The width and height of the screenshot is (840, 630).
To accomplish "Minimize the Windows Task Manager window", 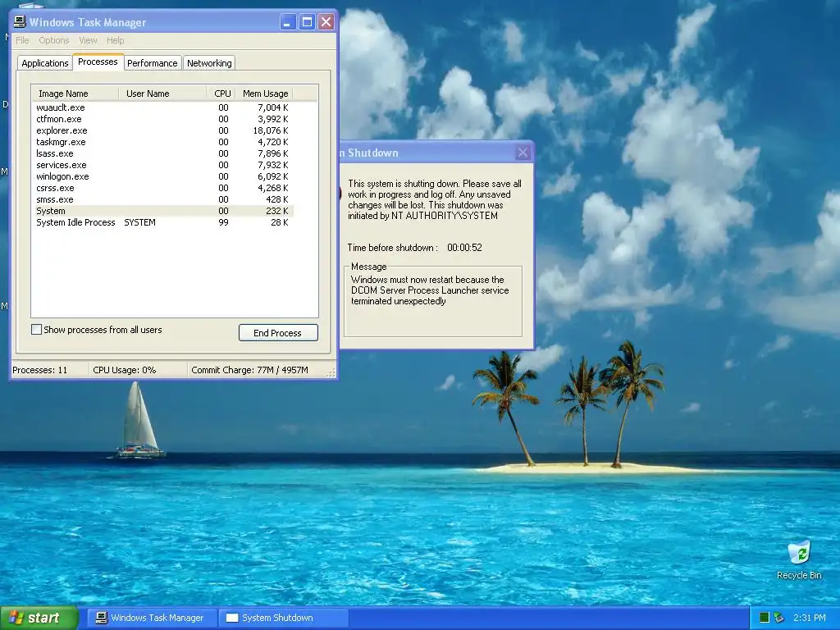I will tap(288, 22).
